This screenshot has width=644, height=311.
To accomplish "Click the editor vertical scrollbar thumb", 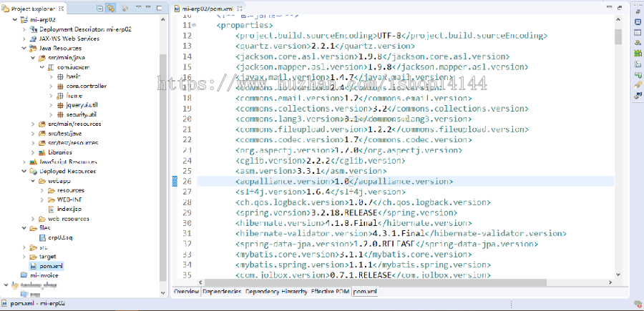I will point(617,36).
